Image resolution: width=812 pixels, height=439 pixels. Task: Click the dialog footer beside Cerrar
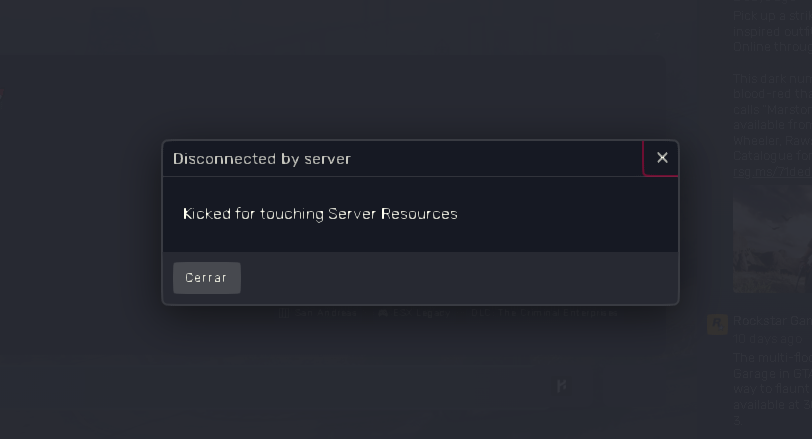(x=450, y=278)
